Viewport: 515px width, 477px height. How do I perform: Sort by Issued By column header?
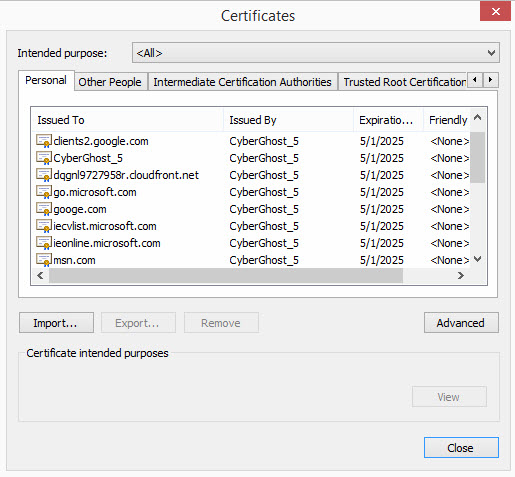click(288, 120)
